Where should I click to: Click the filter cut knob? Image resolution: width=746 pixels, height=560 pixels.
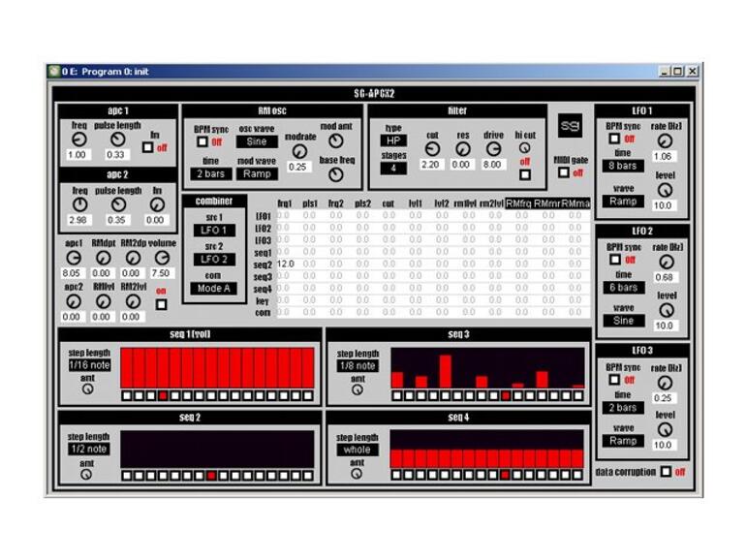click(x=432, y=149)
